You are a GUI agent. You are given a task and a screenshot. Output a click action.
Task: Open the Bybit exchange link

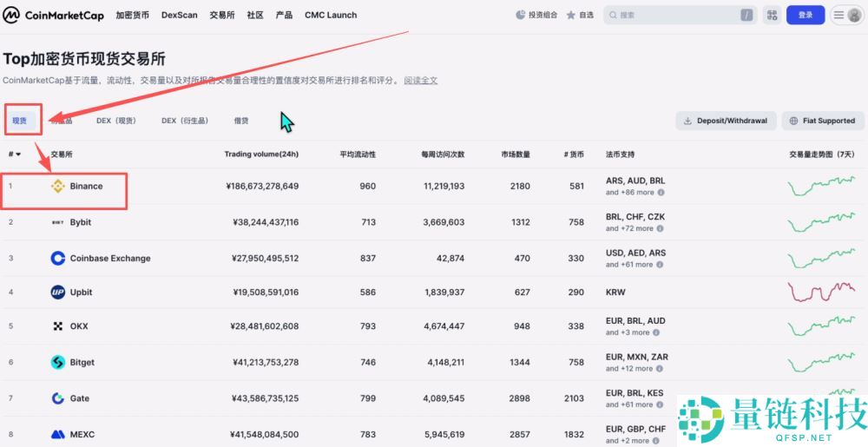[81, 222]
